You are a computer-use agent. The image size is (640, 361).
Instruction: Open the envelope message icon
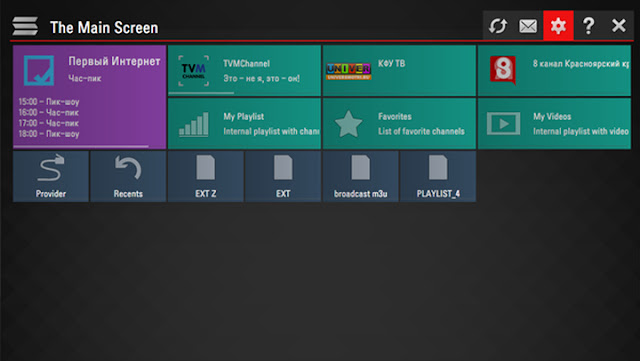(528, 26)
